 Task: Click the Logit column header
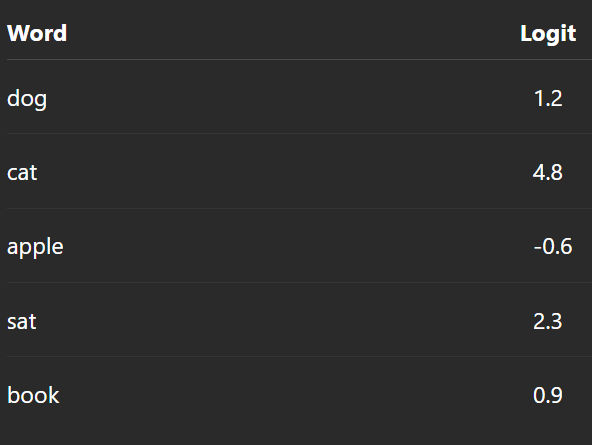(x=548, y=34)
